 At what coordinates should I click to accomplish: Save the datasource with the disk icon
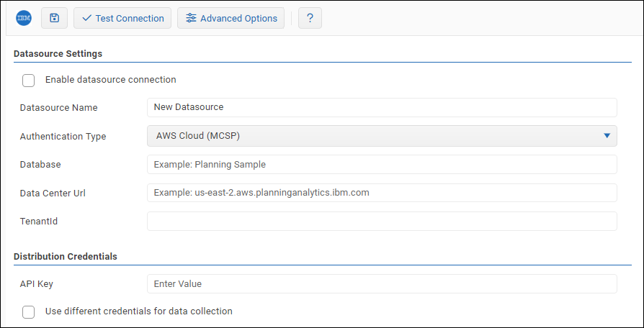coord(54,18)
